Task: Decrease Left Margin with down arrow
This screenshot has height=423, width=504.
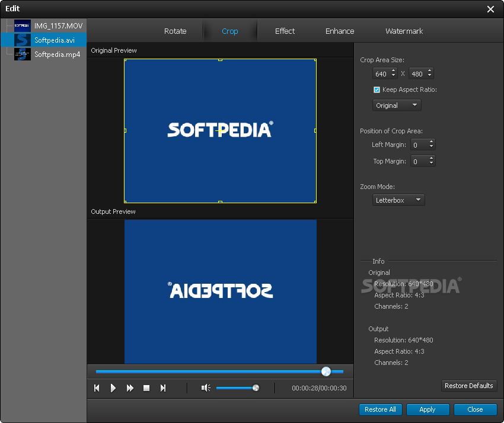Action: pyautogui.click(x=431, y=147)
